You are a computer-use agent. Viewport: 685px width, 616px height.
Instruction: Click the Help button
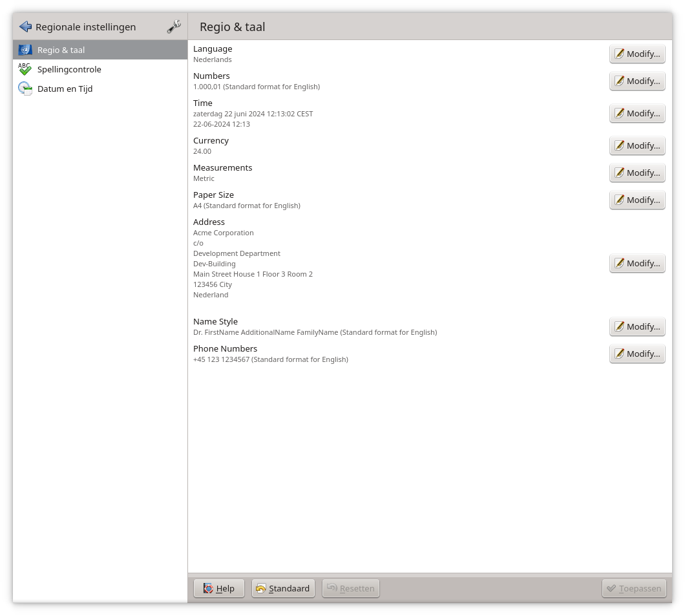click(219, 588)
